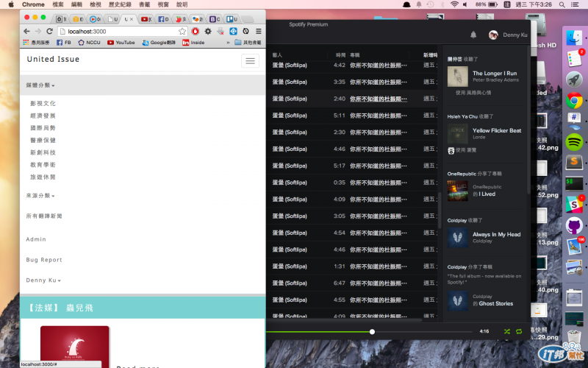The width and height of the screenshot is (588, 368).
Task: Open GitHub Desktop icon in the Dock
Action: coord(574,226)
